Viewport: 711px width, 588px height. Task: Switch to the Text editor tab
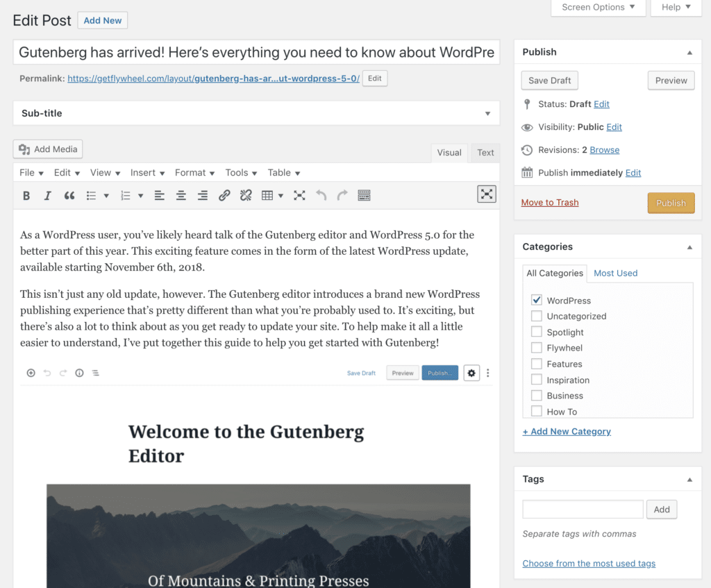[485, 153]
